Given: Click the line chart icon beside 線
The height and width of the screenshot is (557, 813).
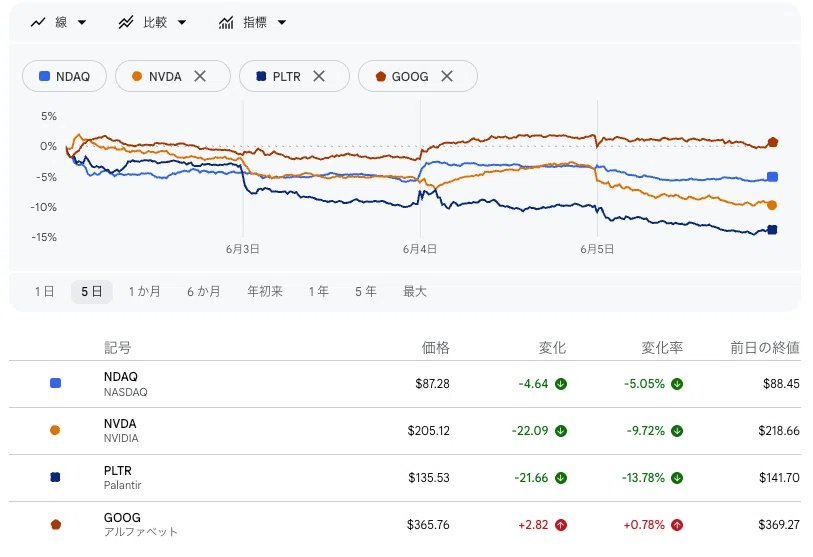Looking at the screenshot, I should coord(38,22).
